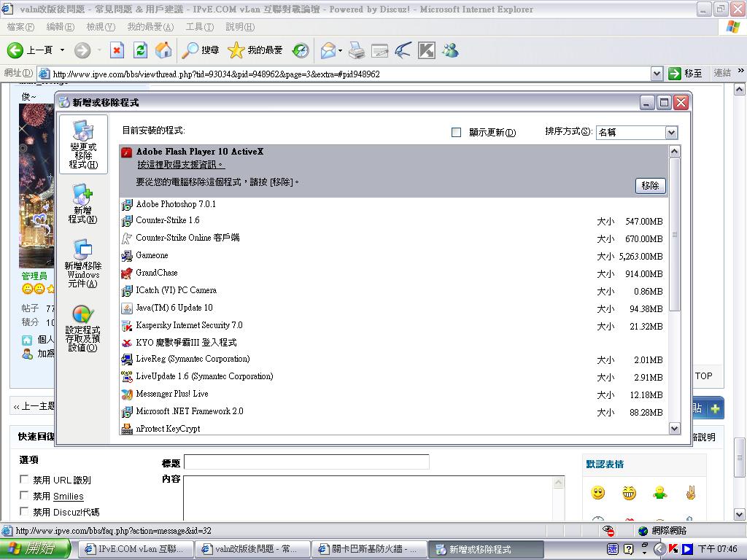Expand the address bar URL dropdown
The image size is (747, 560).
657,74
